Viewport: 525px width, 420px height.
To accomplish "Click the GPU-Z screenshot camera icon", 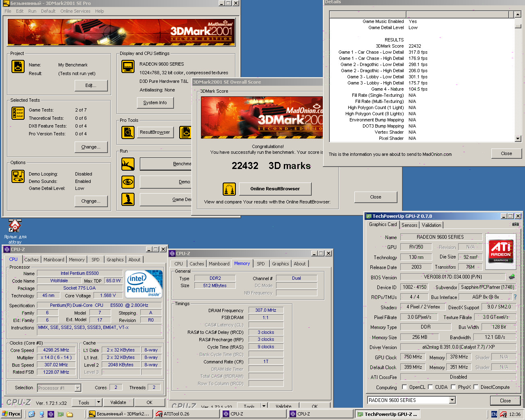I will (516, 224).
